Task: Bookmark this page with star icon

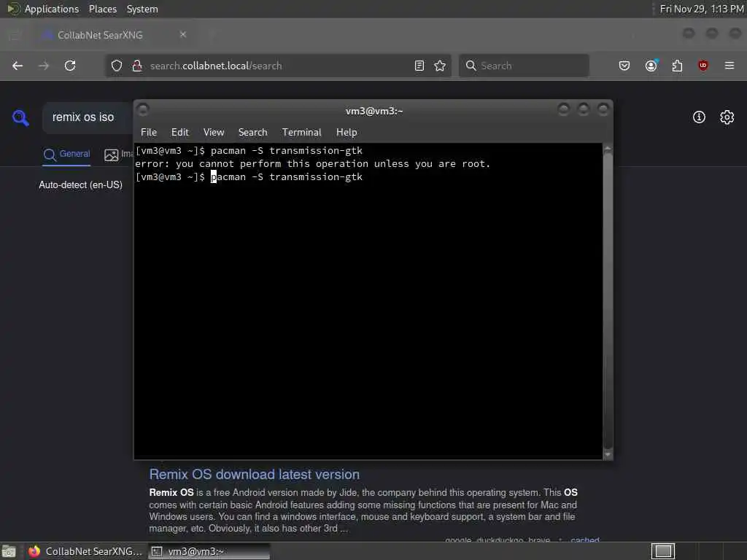Action: (440, 66)
